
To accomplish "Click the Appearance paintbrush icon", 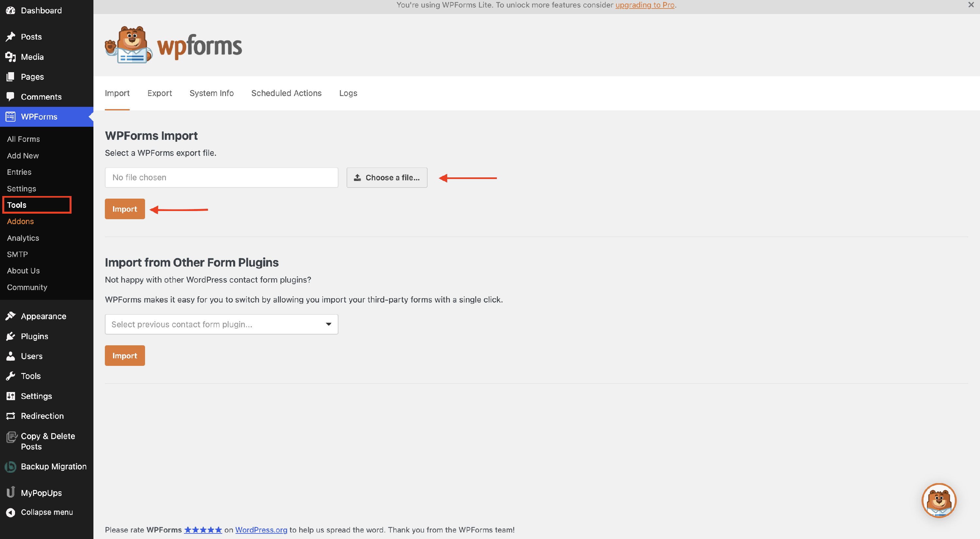I will coord(11,316).
